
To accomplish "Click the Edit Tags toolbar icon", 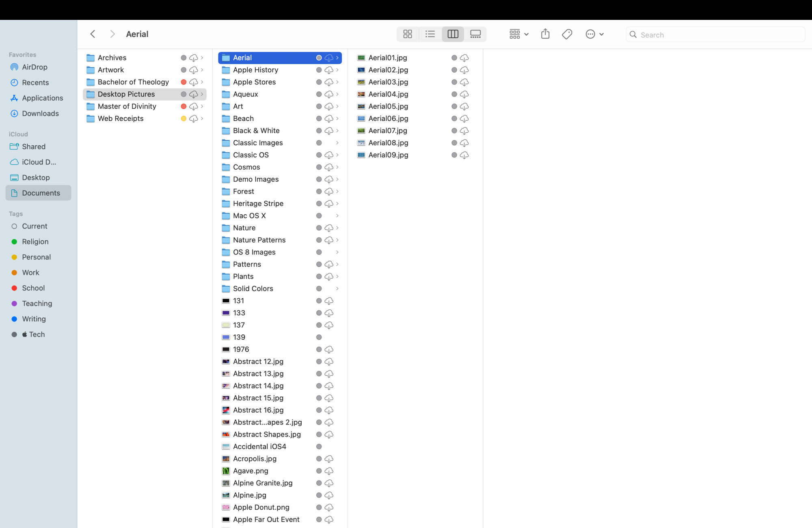I will pos(567,34).
